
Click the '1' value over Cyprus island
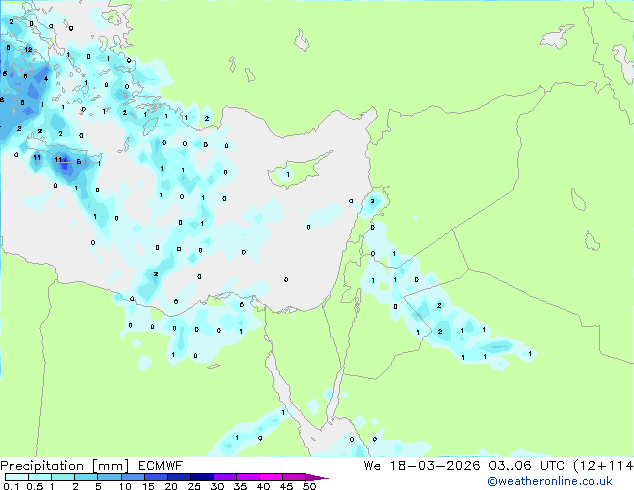[x=288, y=175]
